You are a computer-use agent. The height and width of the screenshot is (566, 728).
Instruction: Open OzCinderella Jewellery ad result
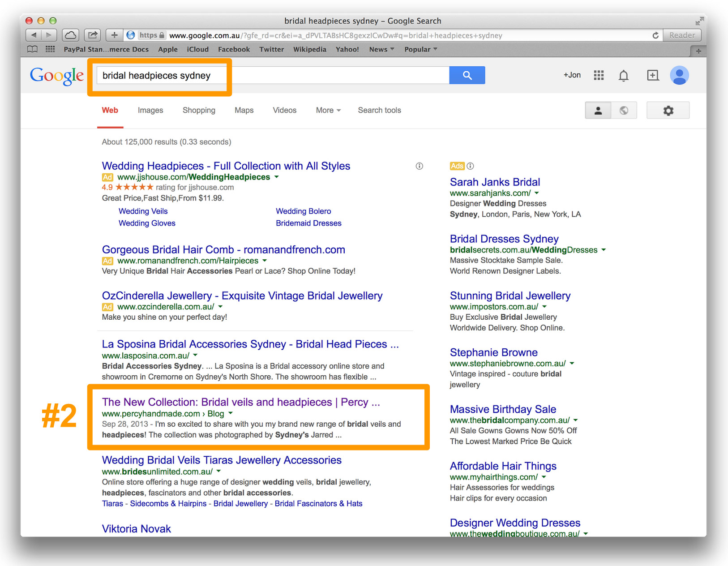[x=242, y=296]
